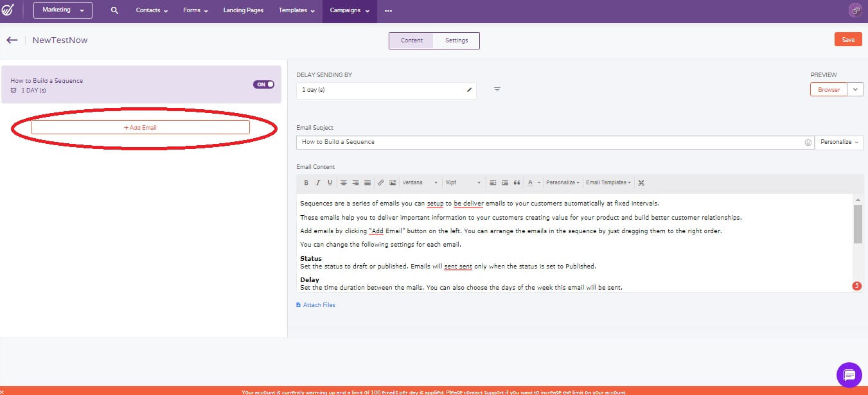This screenshot has height=395, width=868.
Task: Expand the 10pt font size dropdown
Action: [463, 183]
